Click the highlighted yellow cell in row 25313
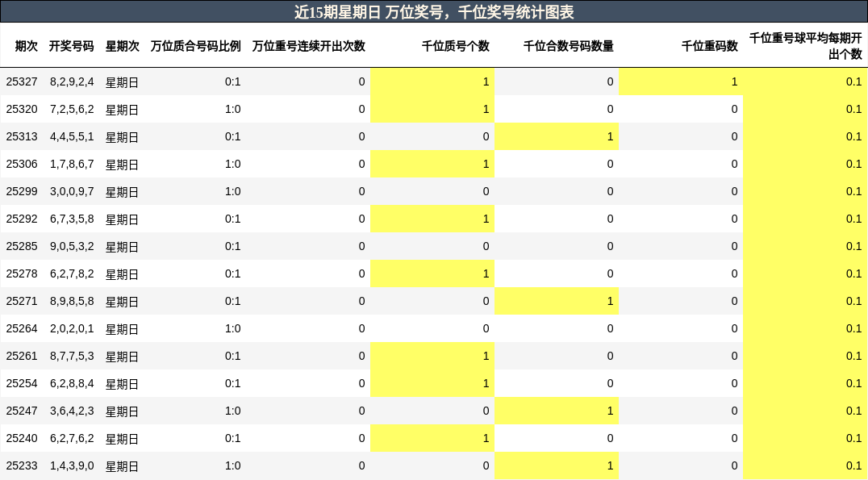 pos(557,136)
